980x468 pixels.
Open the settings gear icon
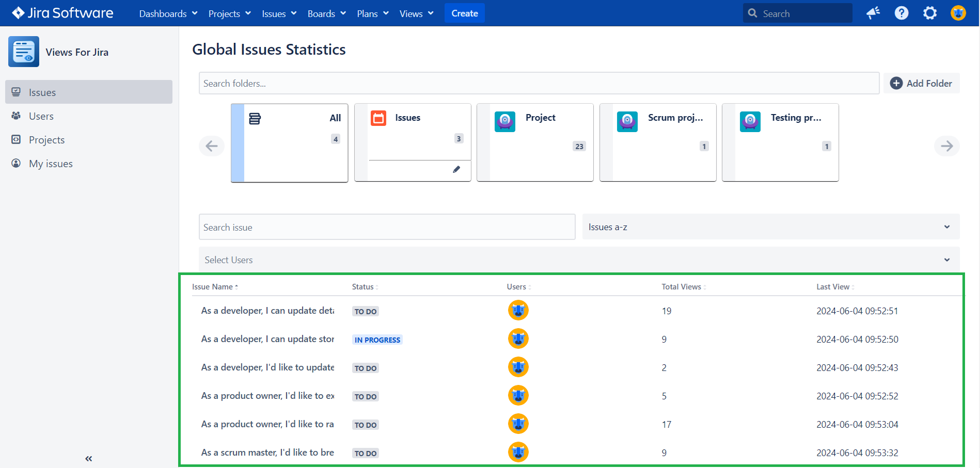point(929,13)
